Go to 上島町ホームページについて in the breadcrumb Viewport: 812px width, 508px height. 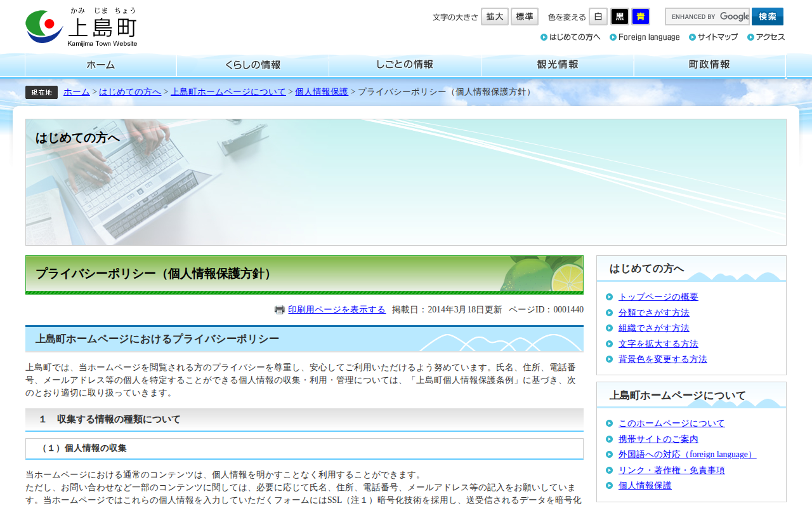coord(228,92)
